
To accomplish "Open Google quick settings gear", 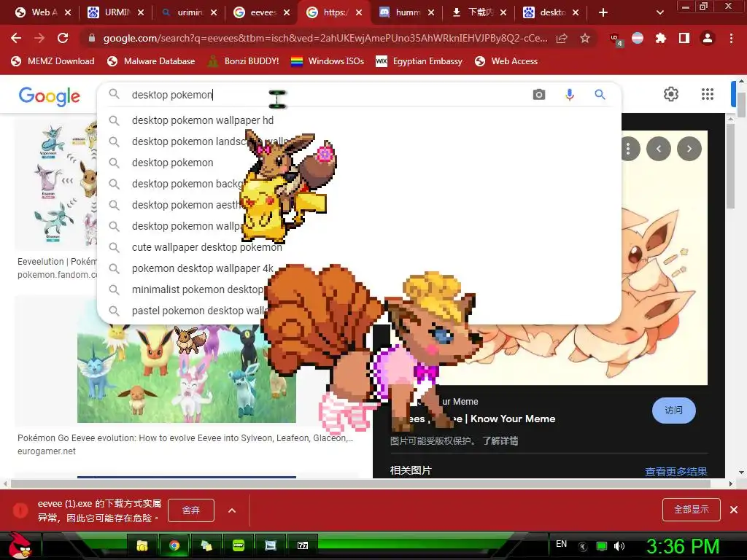I will click(x=671, y=94).
